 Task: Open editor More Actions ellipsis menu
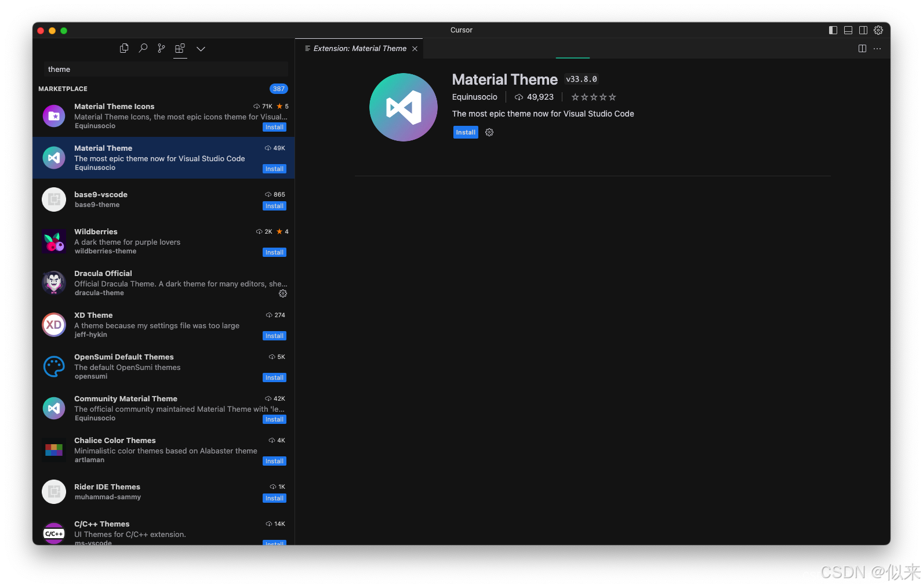click(x=877, y=49)
